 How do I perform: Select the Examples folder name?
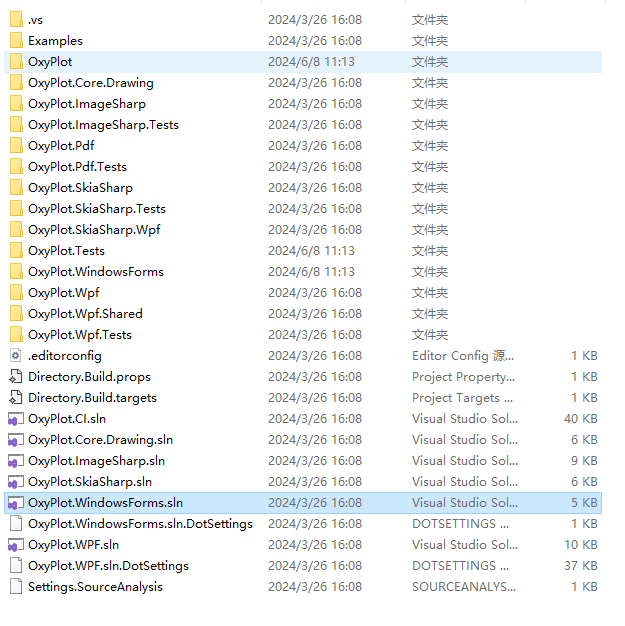pyautogui.click(x=56, y=41)
